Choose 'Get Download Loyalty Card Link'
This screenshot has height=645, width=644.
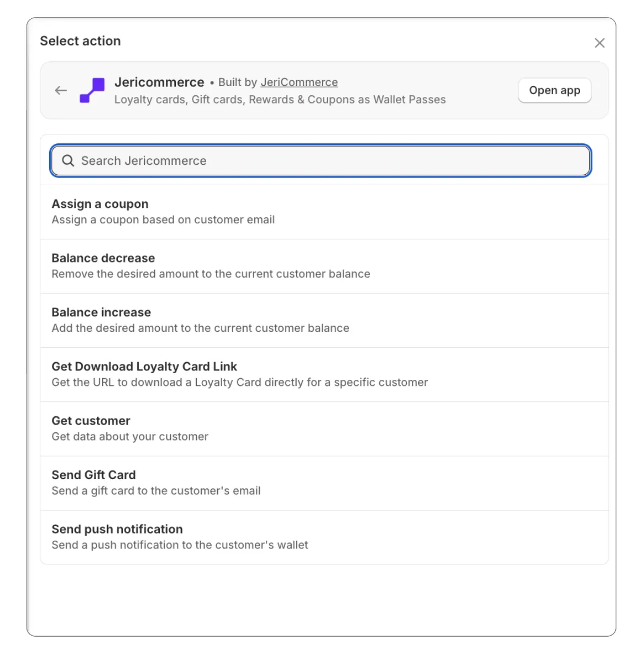tap(144, 366)
